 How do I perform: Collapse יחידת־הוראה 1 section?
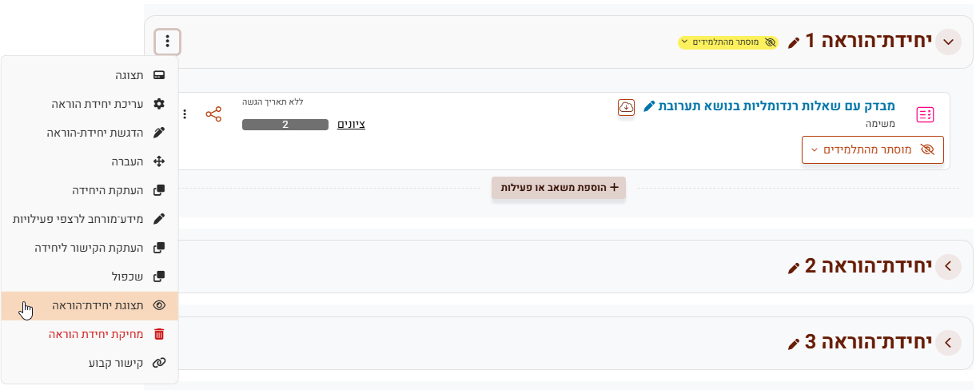(948, 42)
